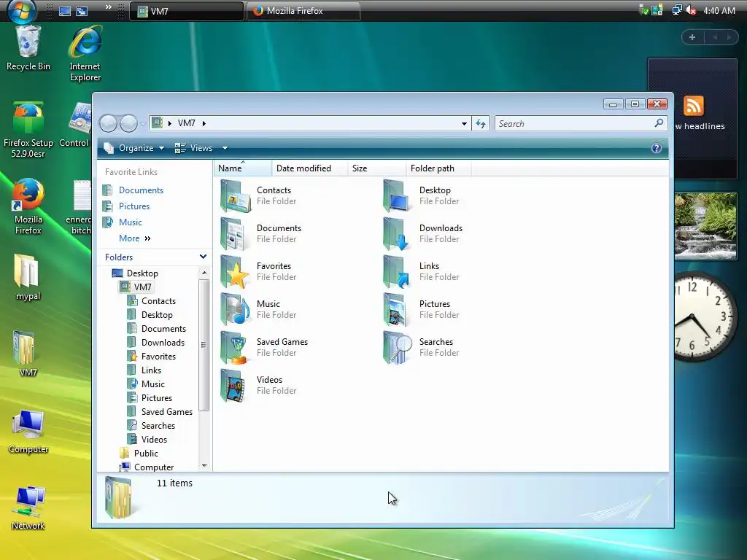Click the slideshow picture gadget
Image resolution: width=747 pixels, height=560 pixels.
(705, 226)
